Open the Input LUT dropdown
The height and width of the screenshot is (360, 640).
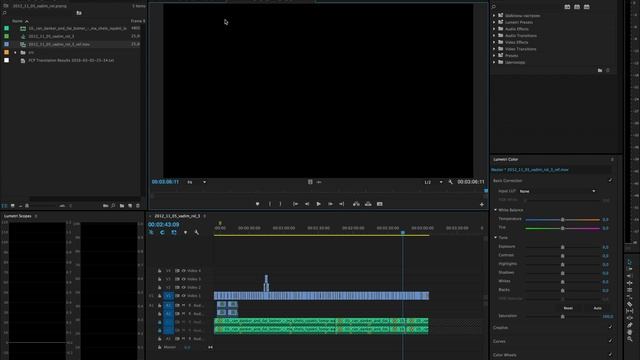click(x=557, y=191)
